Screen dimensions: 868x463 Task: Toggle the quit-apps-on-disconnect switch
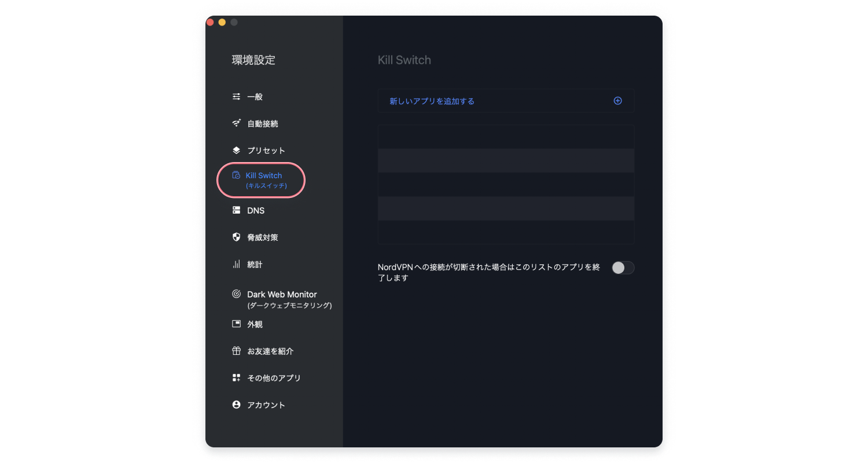pyautogui.click(x=623, y=267)
